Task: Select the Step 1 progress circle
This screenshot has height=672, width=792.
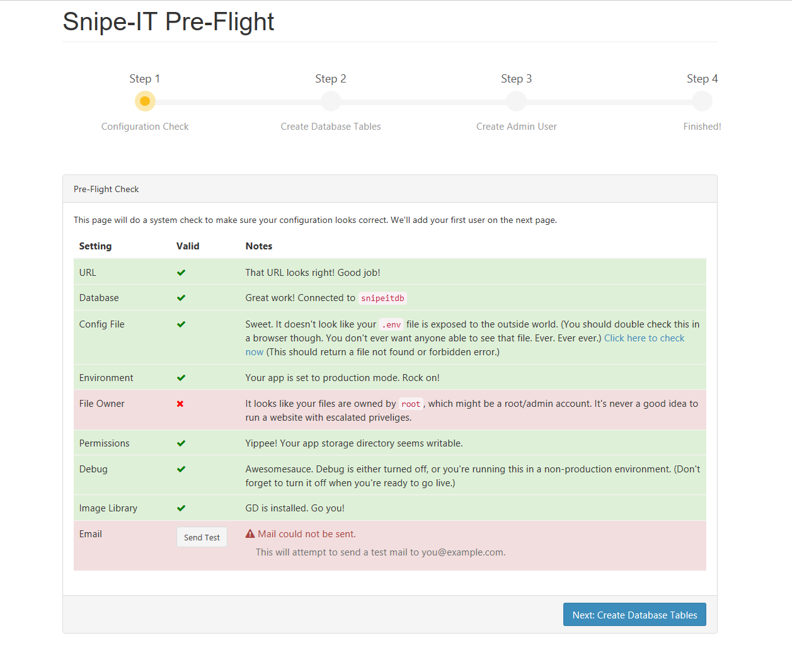Action: [x=145, y=101]
